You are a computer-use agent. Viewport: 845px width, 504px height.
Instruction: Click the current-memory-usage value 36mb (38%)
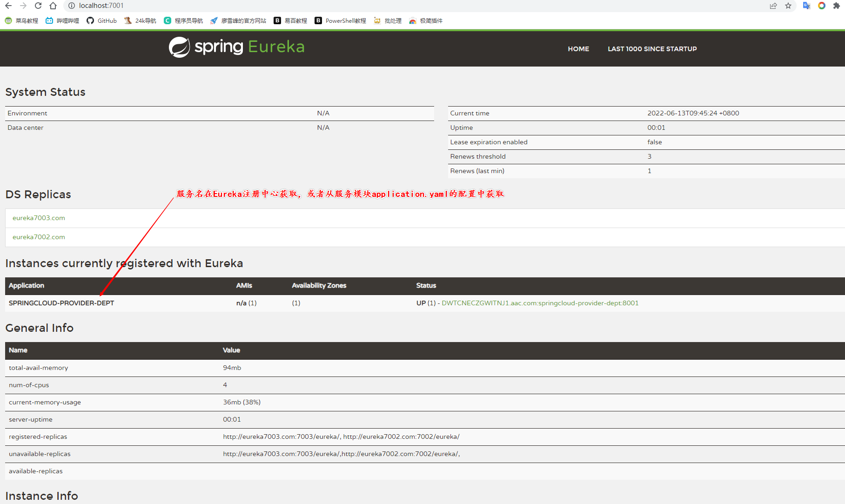[241, 402]
